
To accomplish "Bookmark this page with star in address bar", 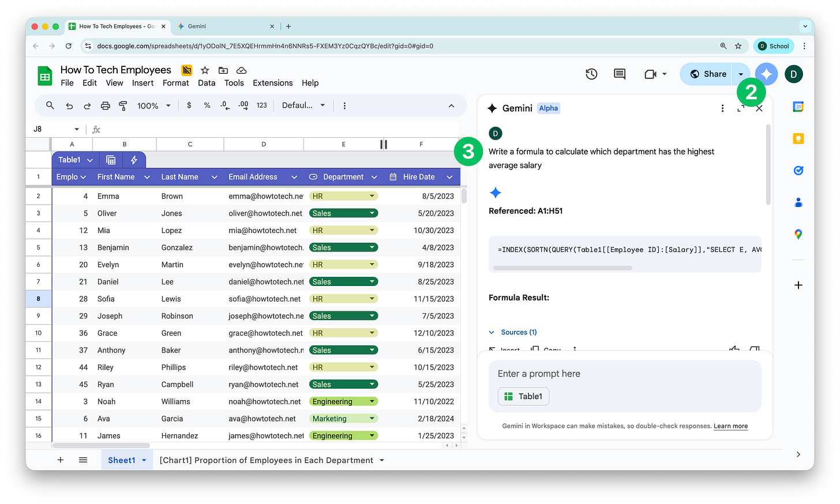I will pos(738,46).
